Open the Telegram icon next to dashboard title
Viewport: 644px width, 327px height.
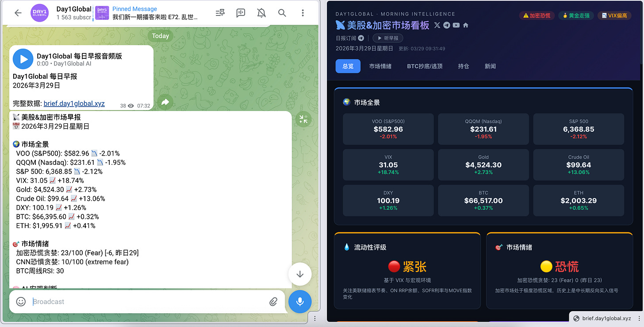[x=447, y=25]
